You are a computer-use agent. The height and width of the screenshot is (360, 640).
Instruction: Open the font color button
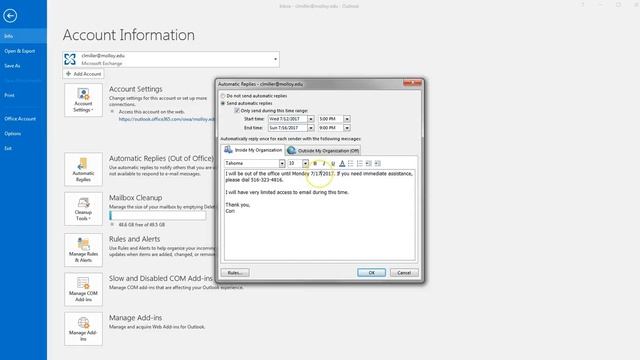342,163
